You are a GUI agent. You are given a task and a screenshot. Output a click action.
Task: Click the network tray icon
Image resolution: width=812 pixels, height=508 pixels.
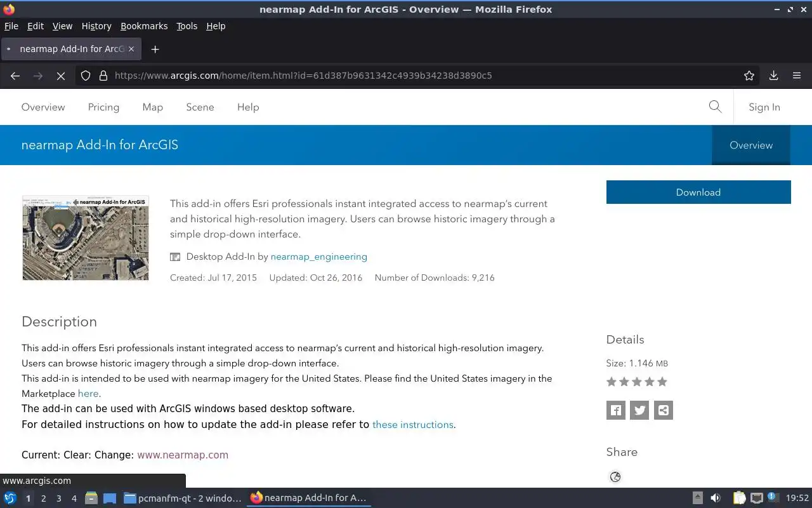click(756, 498)
